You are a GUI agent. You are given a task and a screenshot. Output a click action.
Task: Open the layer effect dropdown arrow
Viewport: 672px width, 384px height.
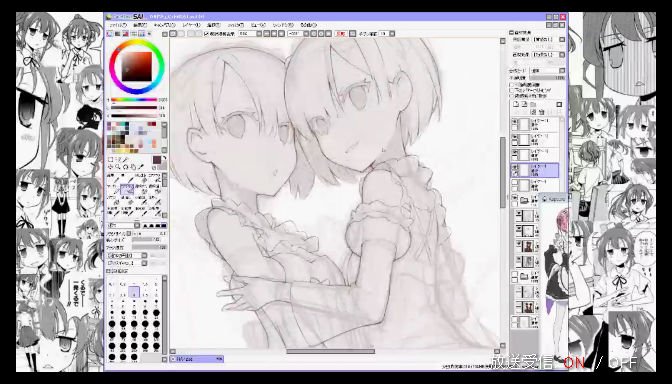[x=562, y=55]
